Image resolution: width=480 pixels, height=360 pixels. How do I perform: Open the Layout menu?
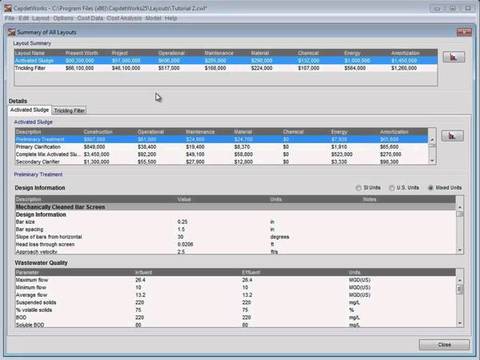40,18
